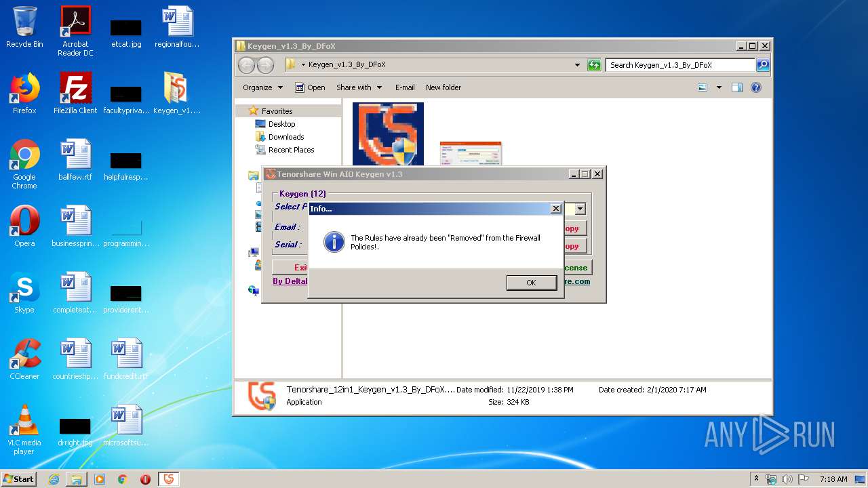Click the search magnifier in Explorer
This screenshot has height=488, width=868.
tap(763, 65)
